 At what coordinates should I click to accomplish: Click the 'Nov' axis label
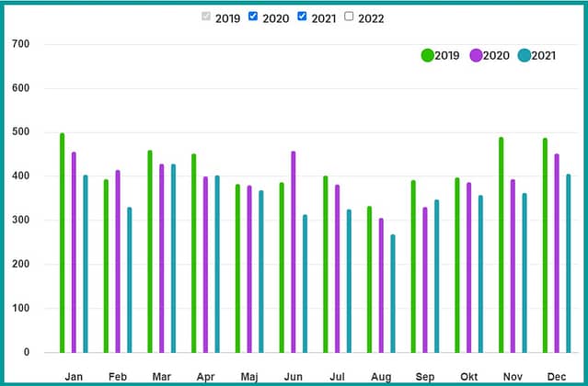click(x=513, y=376)
